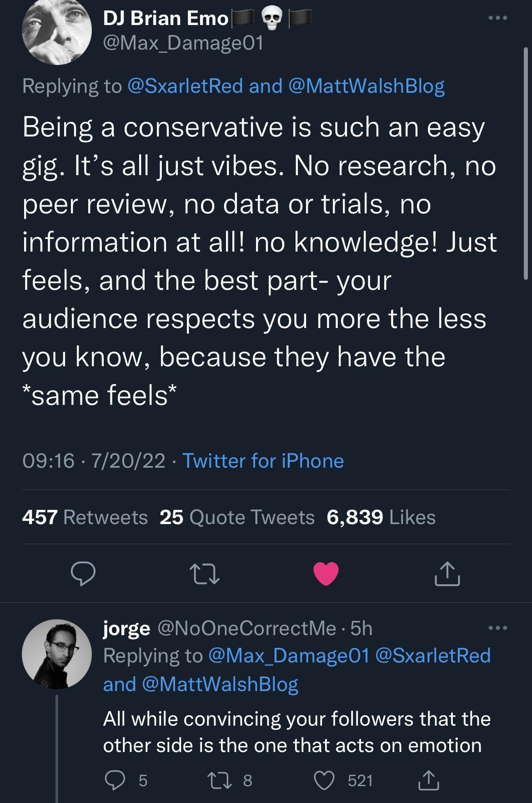The height and width of the screenshot is (803, 532).
Task: Open @MattWalshBlog's profile link
Action: pos(367,86)
